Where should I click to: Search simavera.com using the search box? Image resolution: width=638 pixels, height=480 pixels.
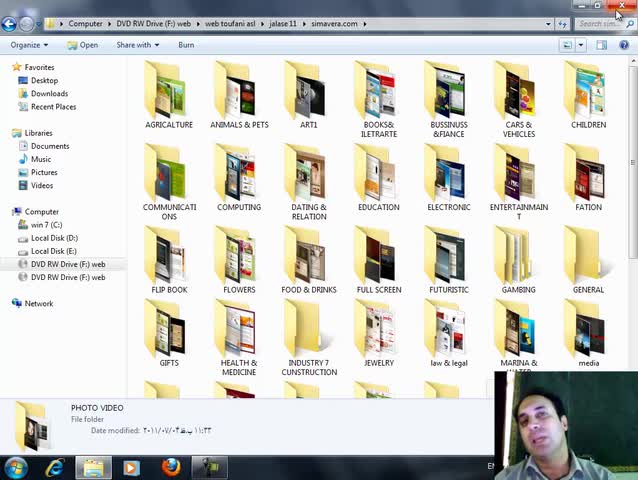[x=605, y=24]
